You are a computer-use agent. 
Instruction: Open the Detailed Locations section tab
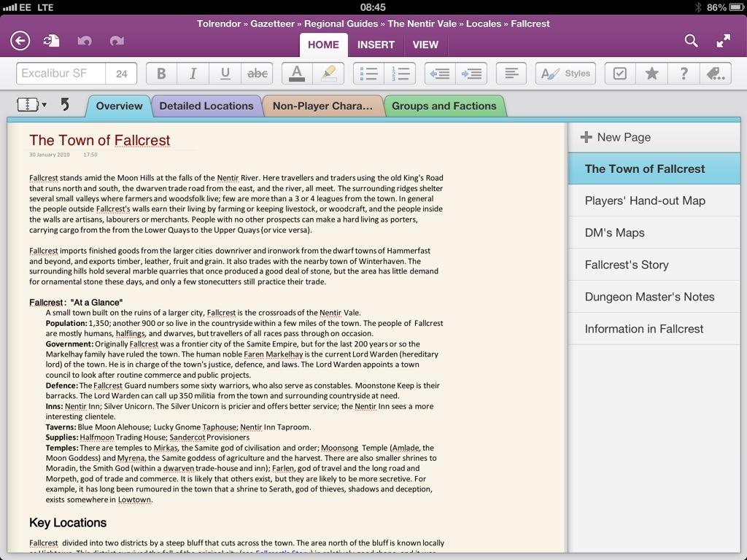pyautogui.click(x=206, y=106)
